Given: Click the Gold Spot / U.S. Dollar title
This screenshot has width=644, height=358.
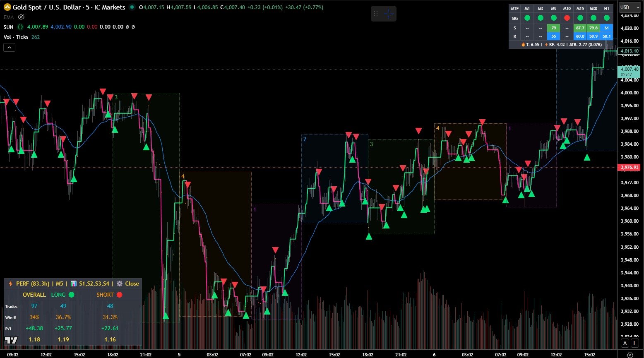Looking at the screenshot, I should click(69, 7).
